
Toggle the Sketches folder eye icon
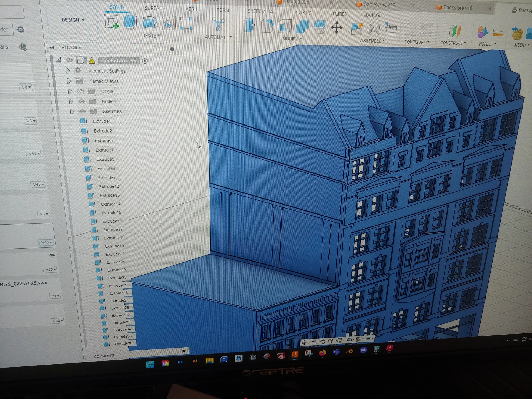click(83, 111)
